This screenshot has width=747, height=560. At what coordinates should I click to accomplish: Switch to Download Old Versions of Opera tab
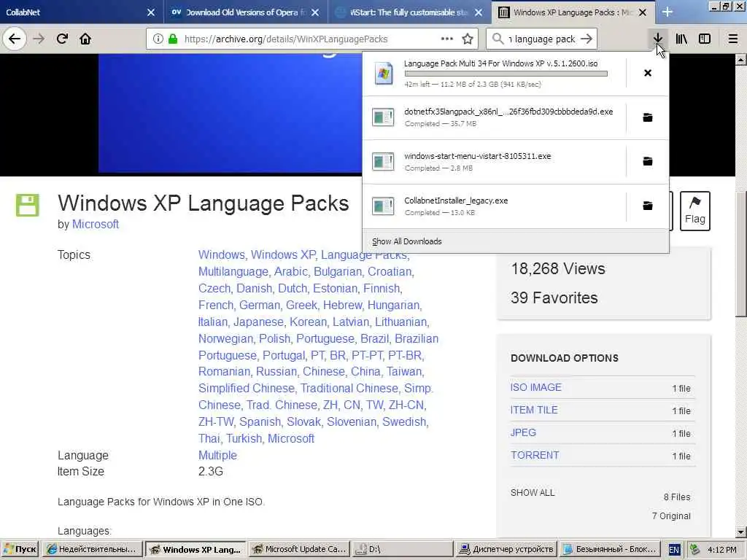246,12
